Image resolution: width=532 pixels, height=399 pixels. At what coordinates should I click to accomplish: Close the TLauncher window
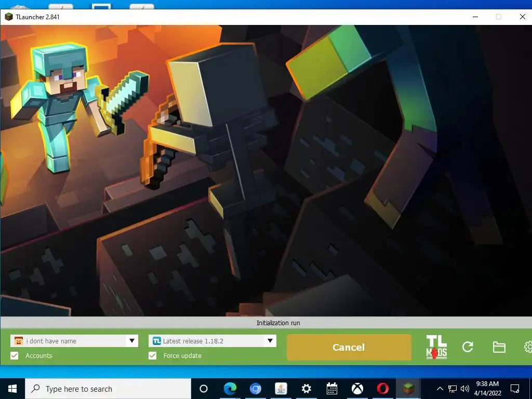coord(523,17)
